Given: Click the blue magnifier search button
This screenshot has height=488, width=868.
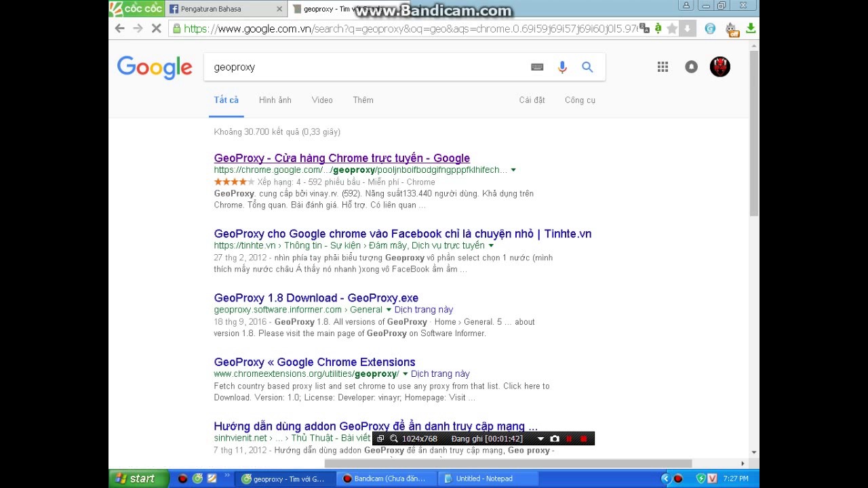Looking at the screenshot, I should click(587, 67).
